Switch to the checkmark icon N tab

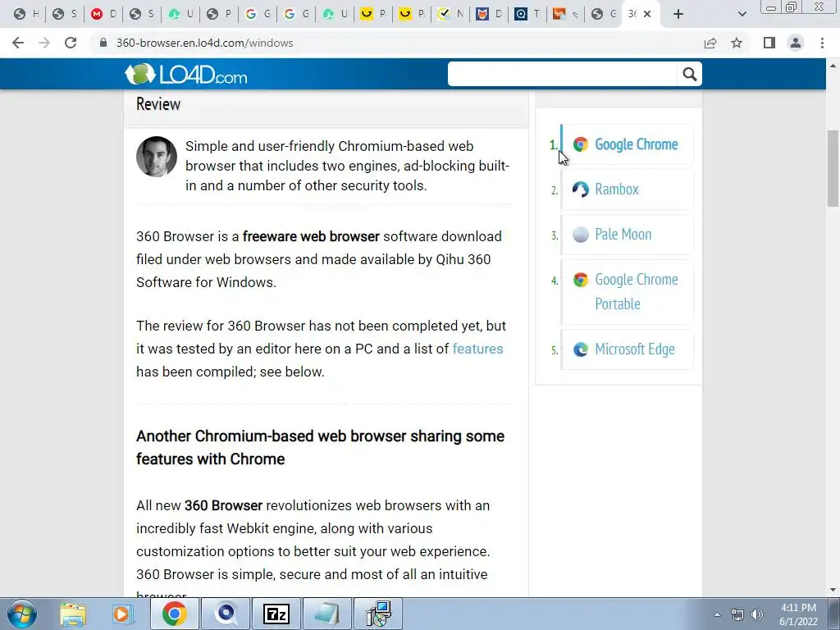[450, 14]
